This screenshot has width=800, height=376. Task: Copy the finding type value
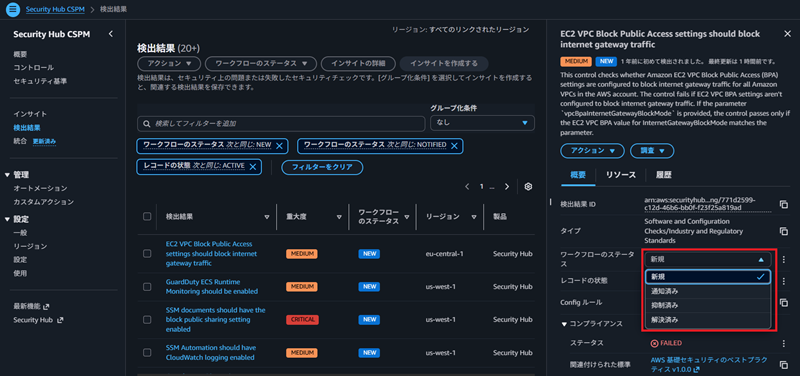click(x=784, y=231)
